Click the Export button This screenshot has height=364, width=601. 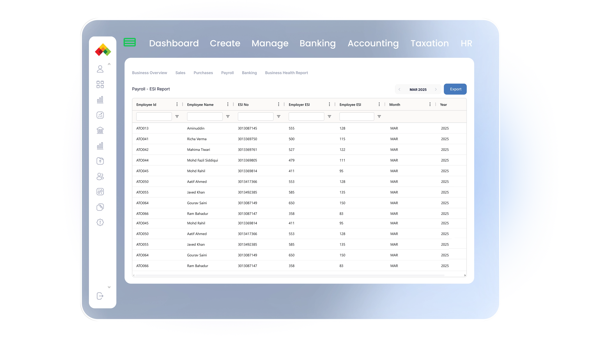[x=455, y=89]
